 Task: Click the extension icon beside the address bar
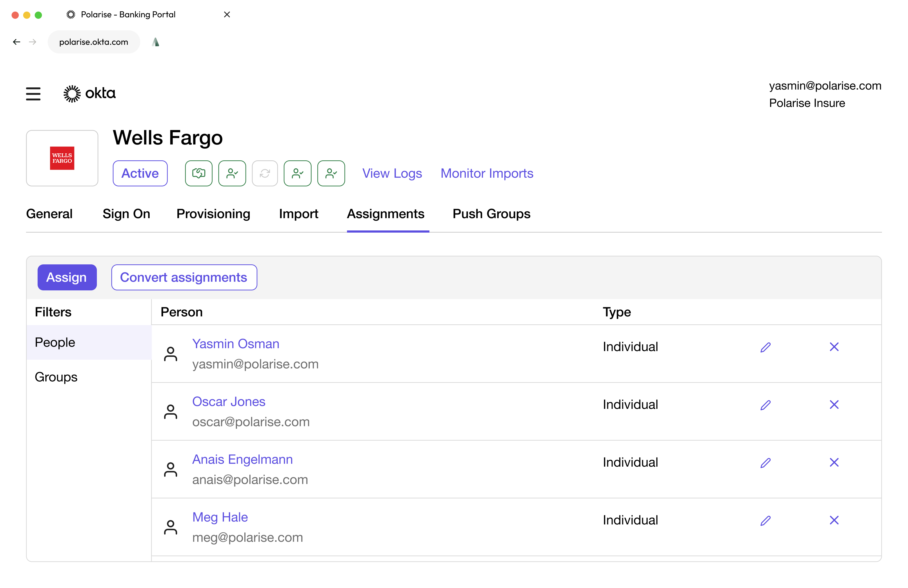155,42
